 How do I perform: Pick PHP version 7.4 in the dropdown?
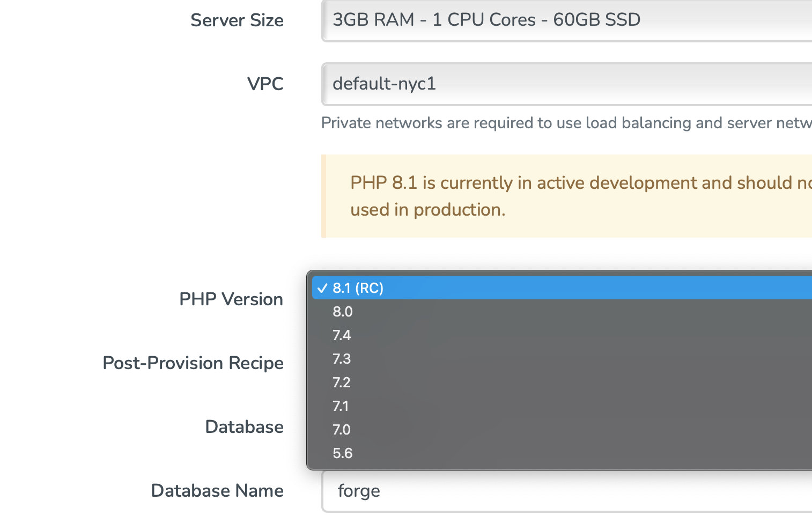click(342, 335)
